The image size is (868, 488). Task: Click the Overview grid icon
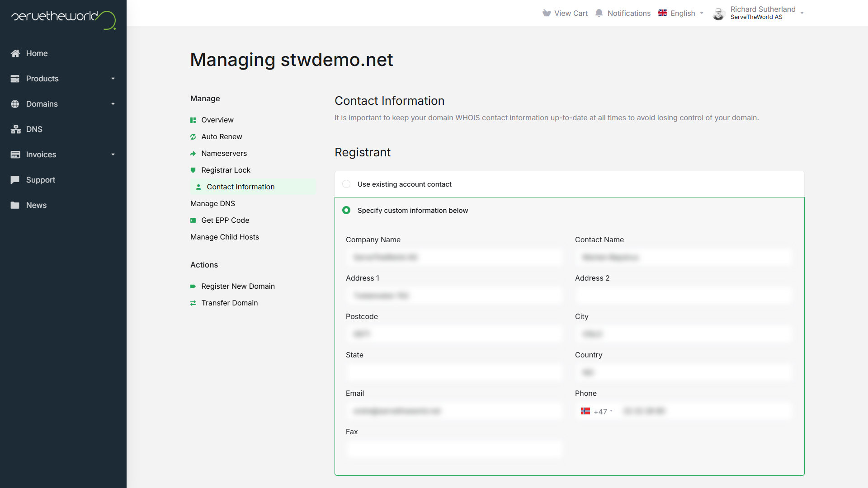(x=193, y=120)
